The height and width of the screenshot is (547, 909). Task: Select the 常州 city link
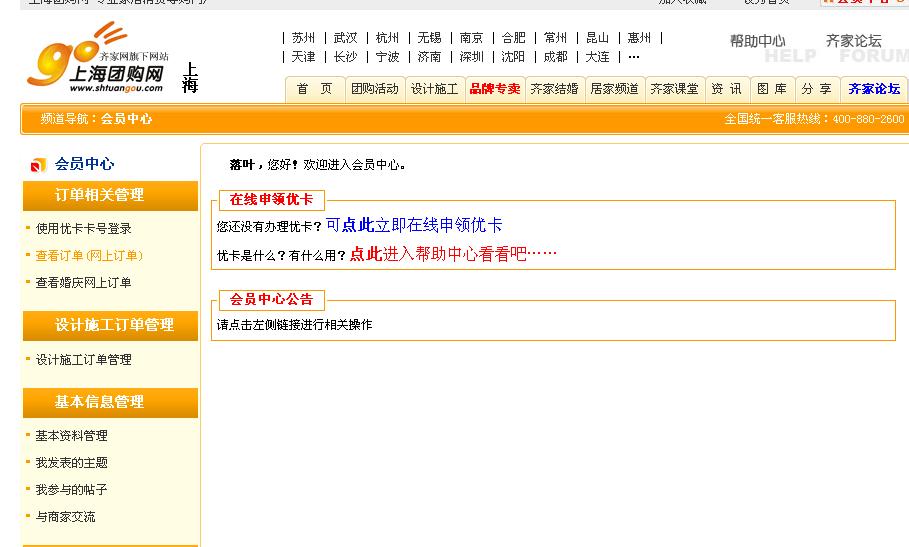[x=555, y=38]
